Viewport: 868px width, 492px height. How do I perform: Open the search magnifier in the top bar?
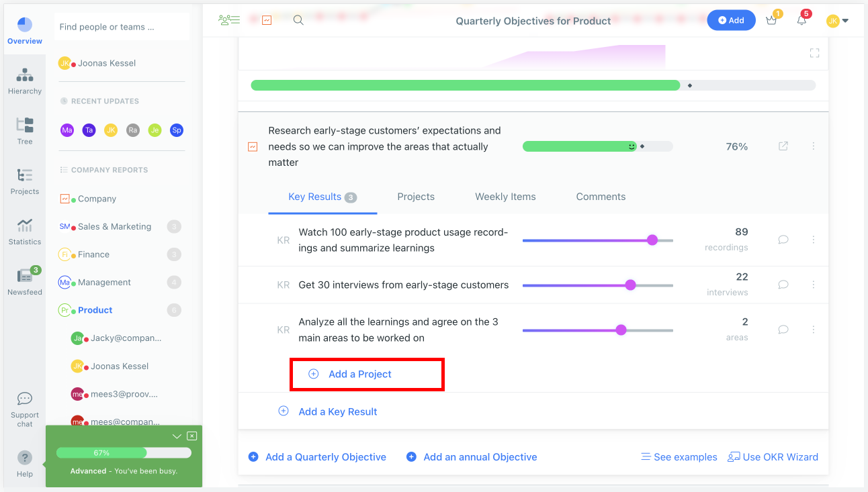tap(298, 20)
